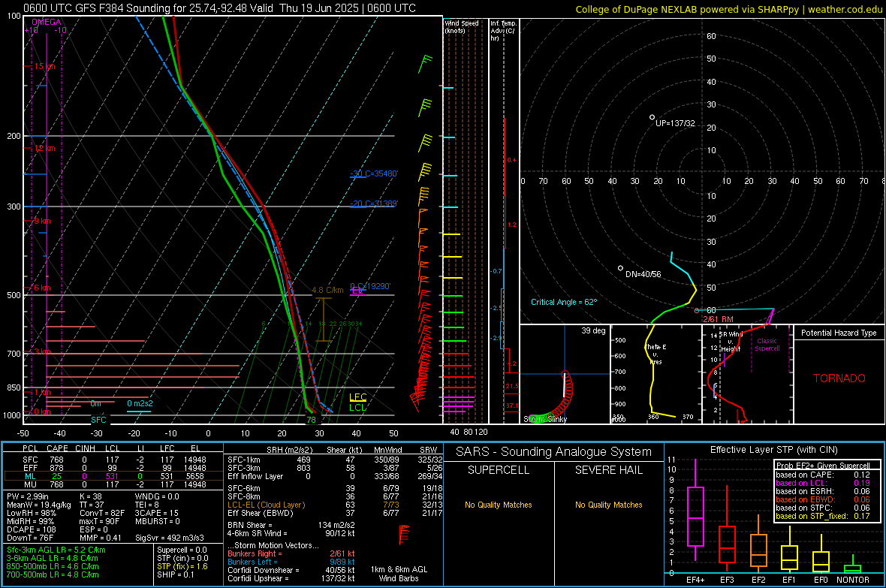Viewport: 886px width, 588px height.
Task: Click the Potential Hazard Type heading
Action: [839, 333]
